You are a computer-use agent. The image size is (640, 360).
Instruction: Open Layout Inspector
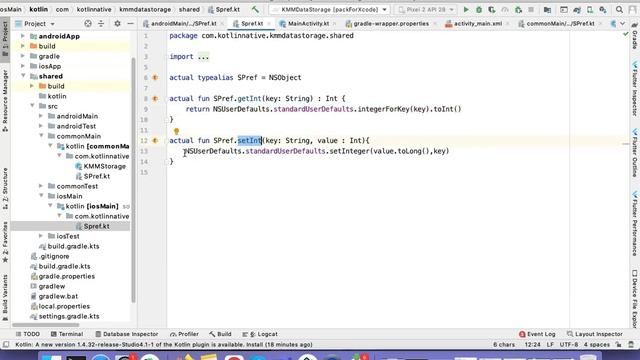pos(595,334)
